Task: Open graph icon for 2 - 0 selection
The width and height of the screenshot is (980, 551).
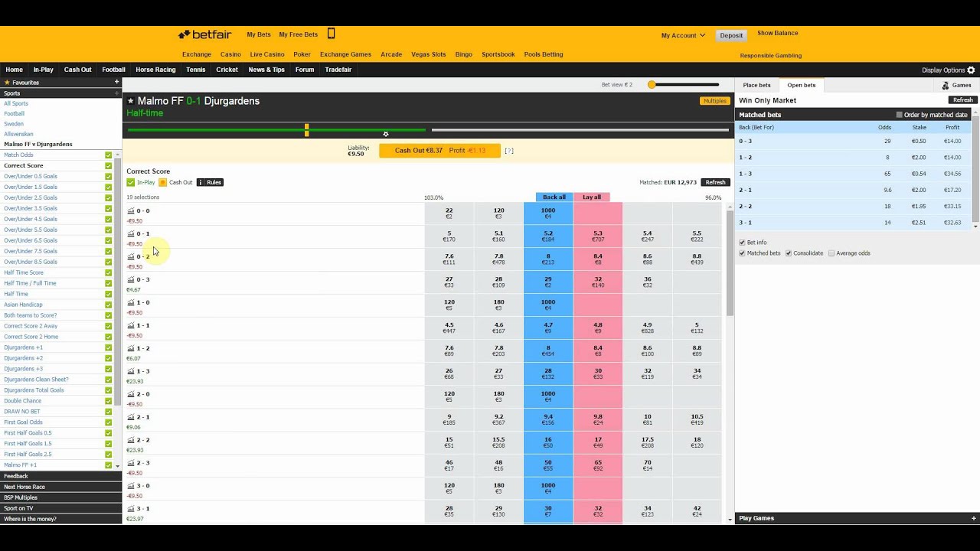Action: pos(131,394)
